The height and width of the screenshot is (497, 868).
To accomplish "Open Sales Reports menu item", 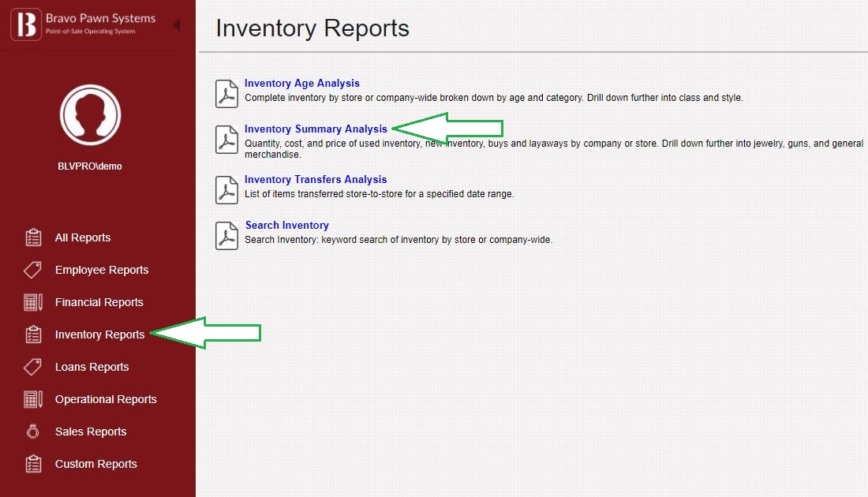I will (91, 432).
